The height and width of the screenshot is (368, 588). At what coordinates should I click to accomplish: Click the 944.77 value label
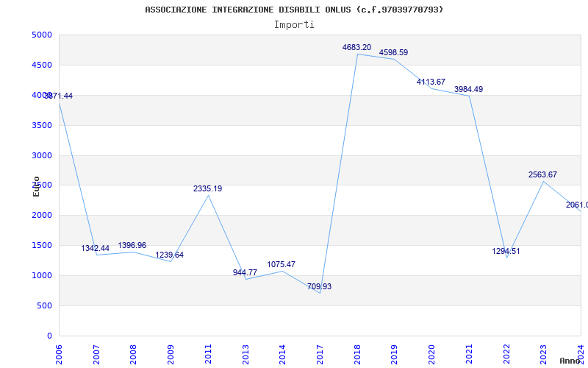pos(245,272)
